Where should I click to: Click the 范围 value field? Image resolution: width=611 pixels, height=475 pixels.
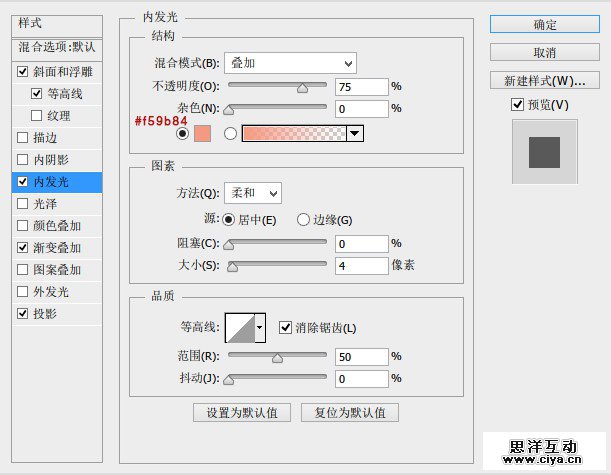pyautogui.click(x=362, y=357)
